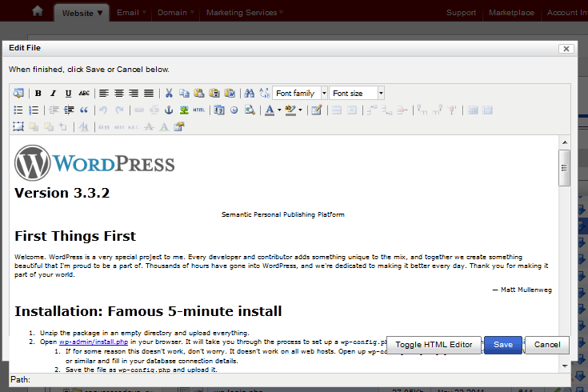588x392 pixels.
Task: Open the Email dropdown menu
Action: coord(131,13)
